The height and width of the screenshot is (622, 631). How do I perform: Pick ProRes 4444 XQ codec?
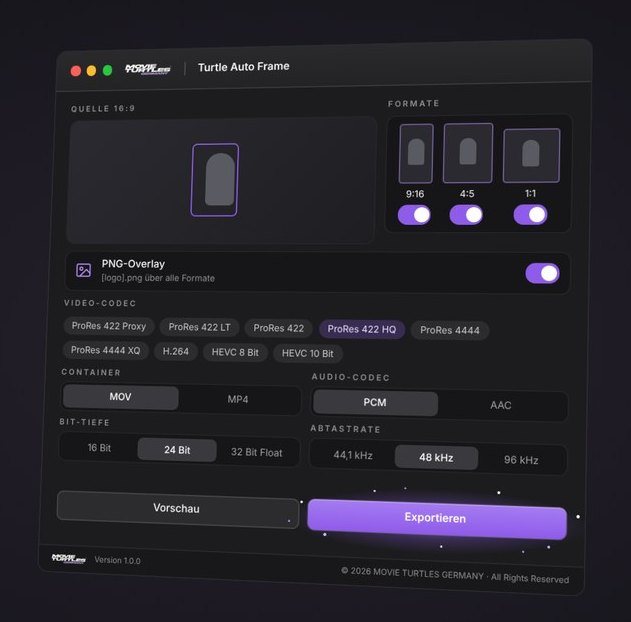tap(105, 350)
